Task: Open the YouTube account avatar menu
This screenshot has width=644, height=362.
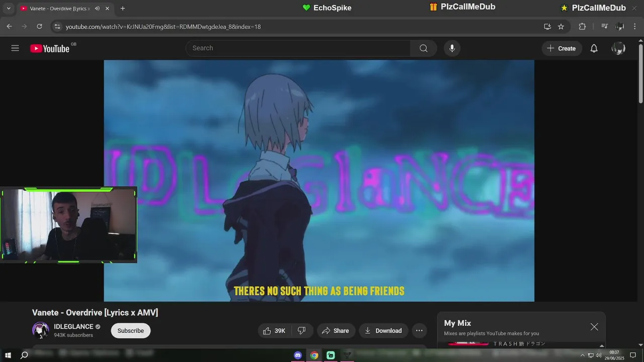Action: tap(618, 48)
